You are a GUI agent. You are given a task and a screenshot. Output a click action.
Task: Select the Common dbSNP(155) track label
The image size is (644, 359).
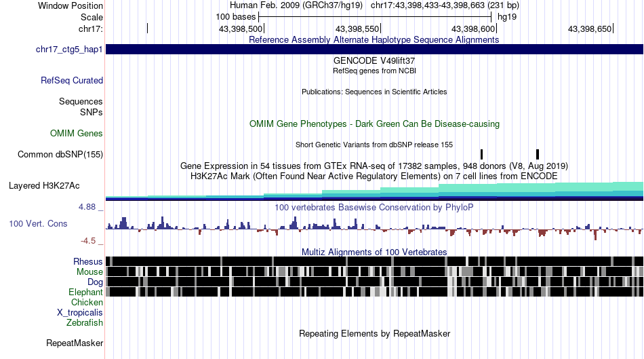click(60, 154)
